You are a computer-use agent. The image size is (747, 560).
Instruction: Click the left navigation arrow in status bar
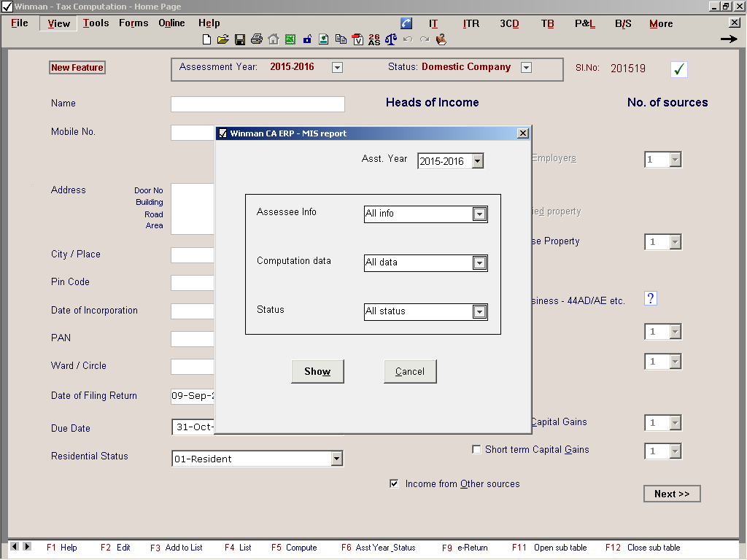(x=15, y=546)
